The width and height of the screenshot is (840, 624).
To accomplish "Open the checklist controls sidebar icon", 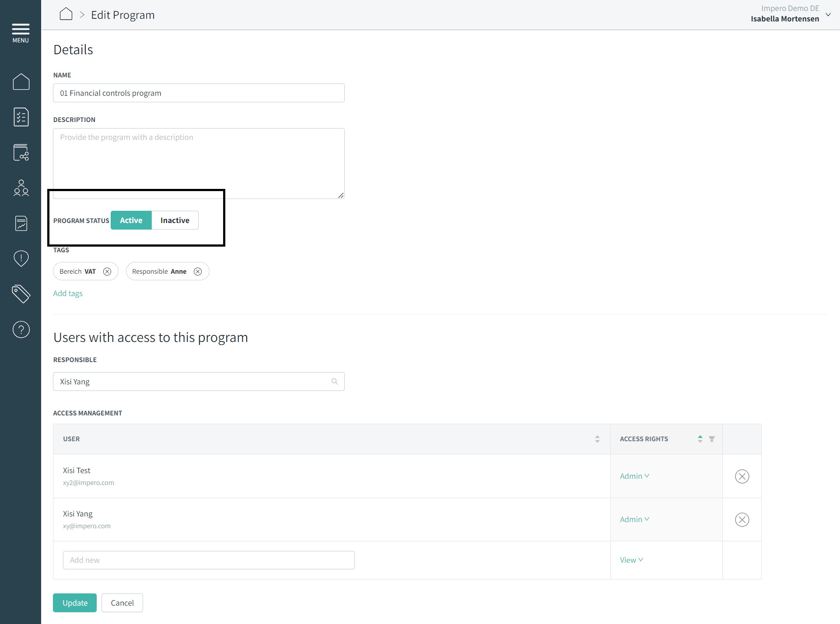I will coord(21,117).
